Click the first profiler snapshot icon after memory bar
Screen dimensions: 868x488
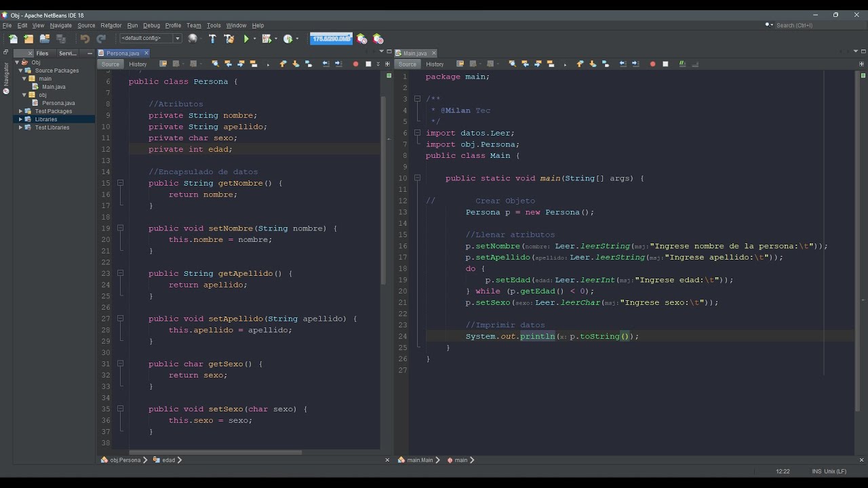click(x=361, y=39)
